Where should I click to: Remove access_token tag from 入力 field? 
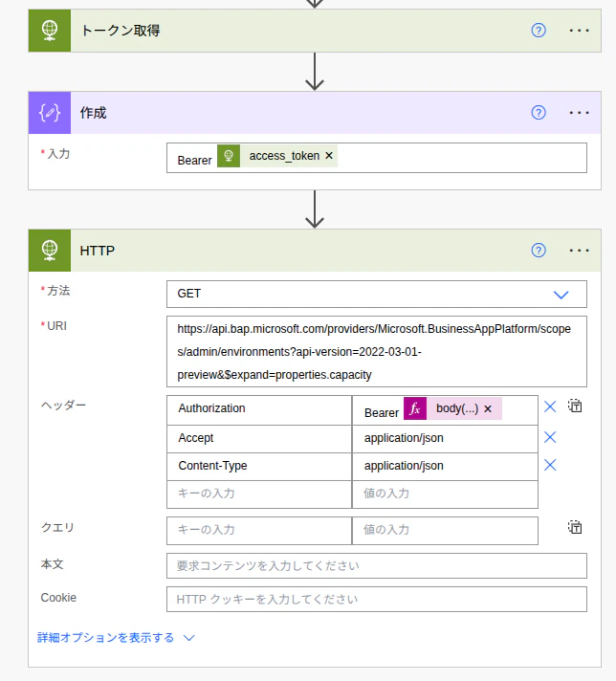(x=329, y=156)
